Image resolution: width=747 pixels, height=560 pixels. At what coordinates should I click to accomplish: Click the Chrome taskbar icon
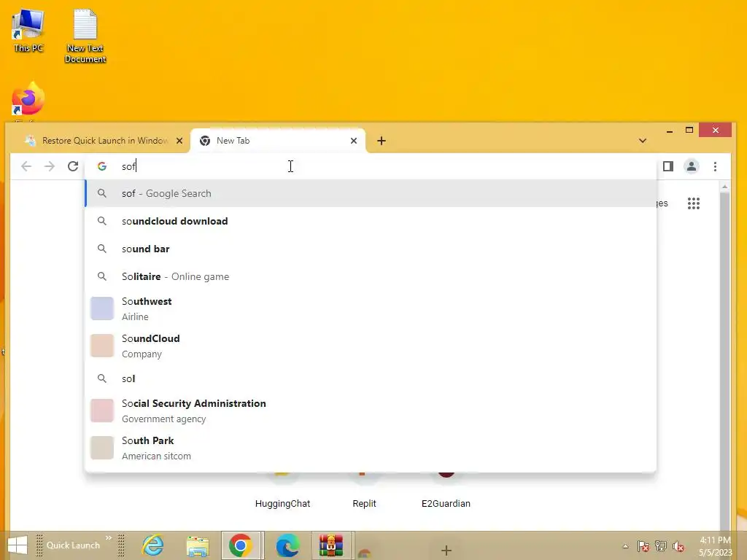(241, 545)
